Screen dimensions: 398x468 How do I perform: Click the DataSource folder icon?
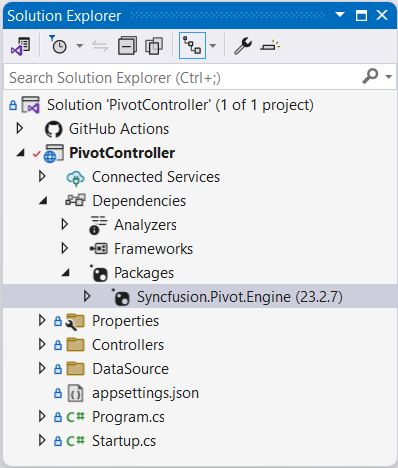pos(75,369)
